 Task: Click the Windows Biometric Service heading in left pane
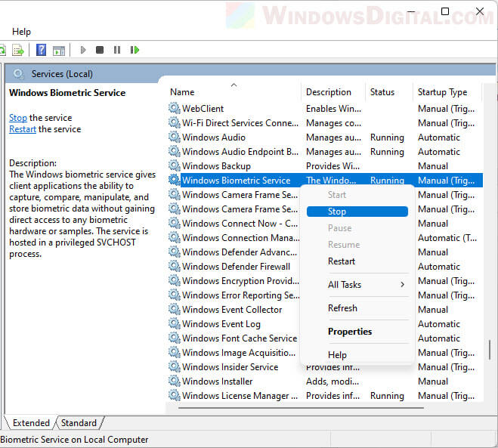(x=67, y=93)
